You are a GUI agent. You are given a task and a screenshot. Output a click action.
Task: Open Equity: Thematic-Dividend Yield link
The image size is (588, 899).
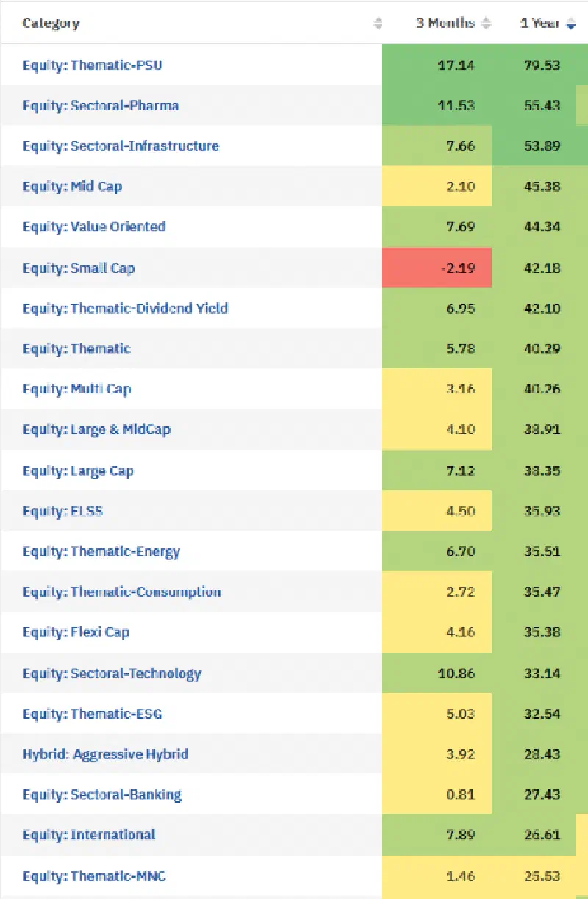click(125, 308)
